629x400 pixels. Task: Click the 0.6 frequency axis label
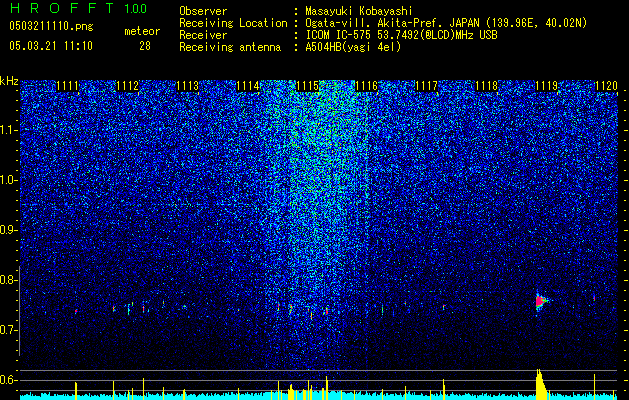(x=8, y=380)
